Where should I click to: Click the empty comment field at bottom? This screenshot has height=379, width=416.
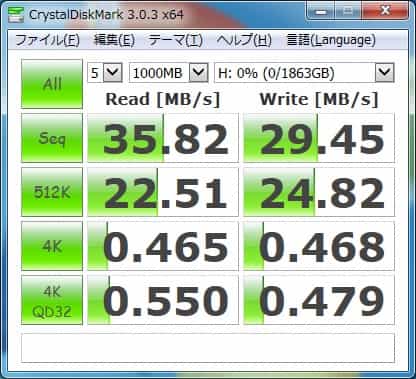coord(208,348)
